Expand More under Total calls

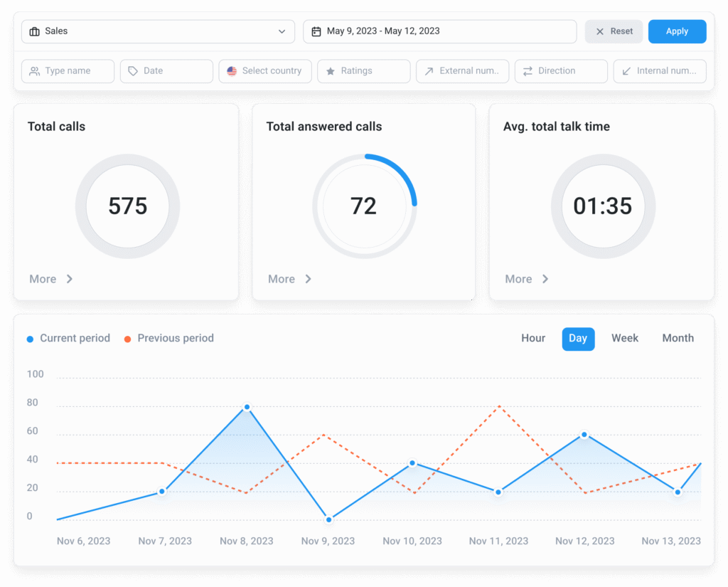coord(45,279)
